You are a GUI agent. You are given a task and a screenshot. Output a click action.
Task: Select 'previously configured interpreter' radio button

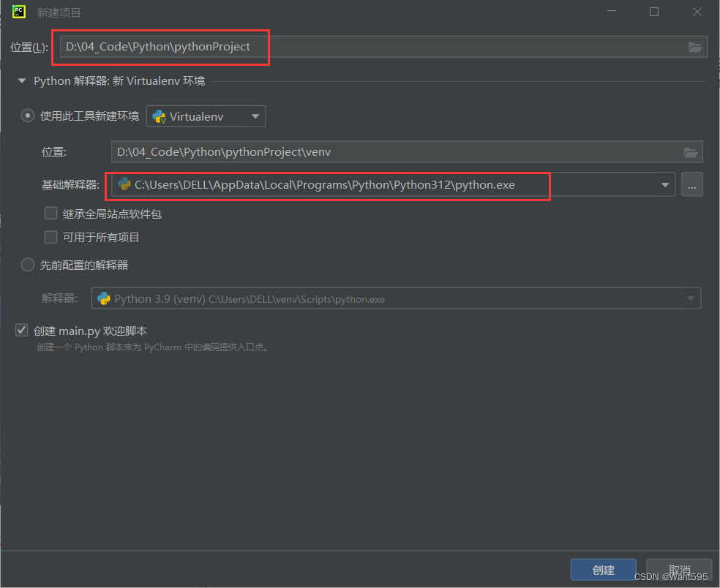point(28,265)
